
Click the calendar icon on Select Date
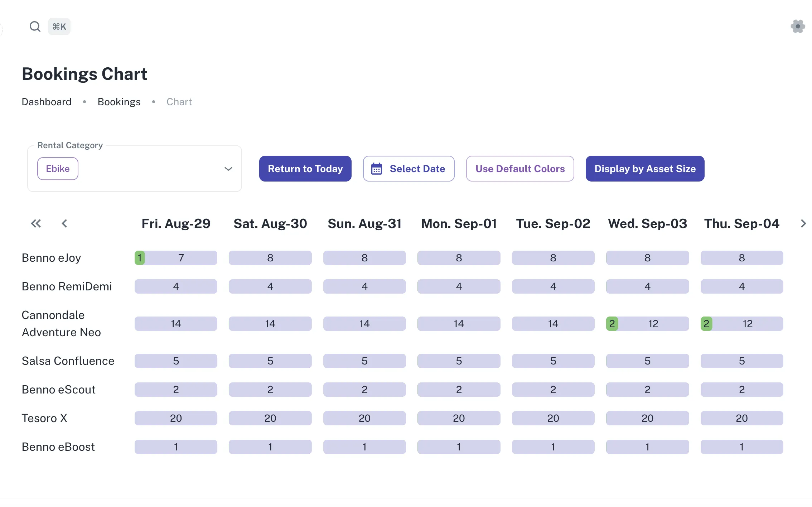[x=377, y=169]
